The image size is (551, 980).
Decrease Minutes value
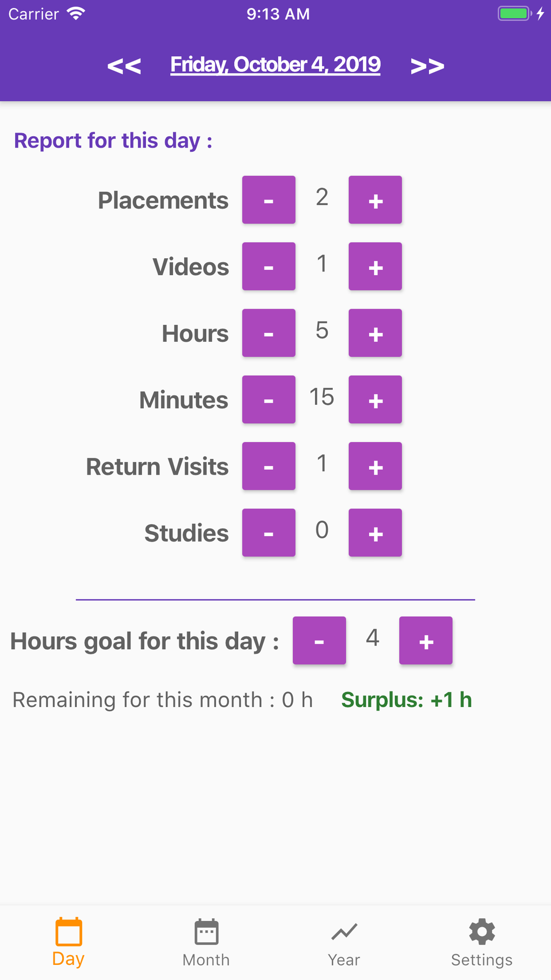(268, 399)
